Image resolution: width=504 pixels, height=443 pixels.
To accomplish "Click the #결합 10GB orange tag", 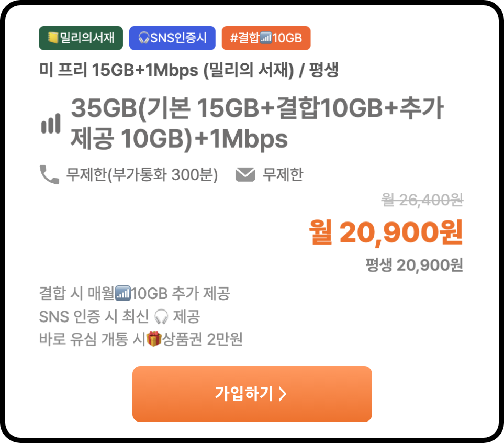I will pos(266,38).
